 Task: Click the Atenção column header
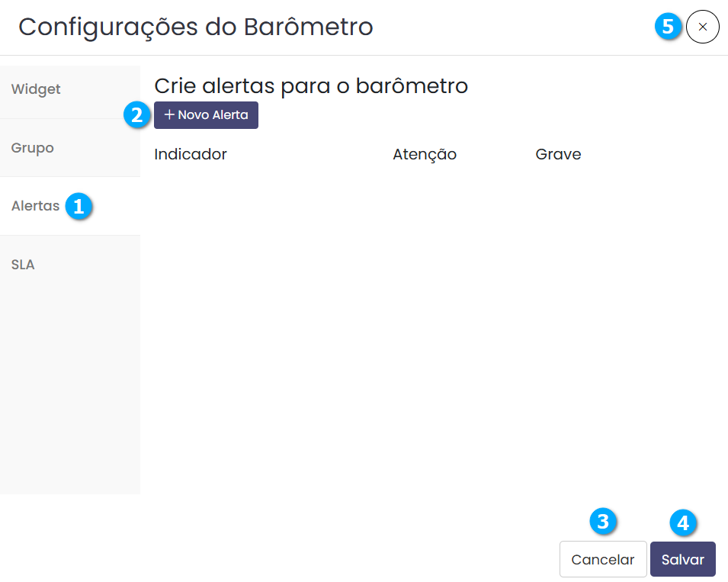(x=425, y=154)
